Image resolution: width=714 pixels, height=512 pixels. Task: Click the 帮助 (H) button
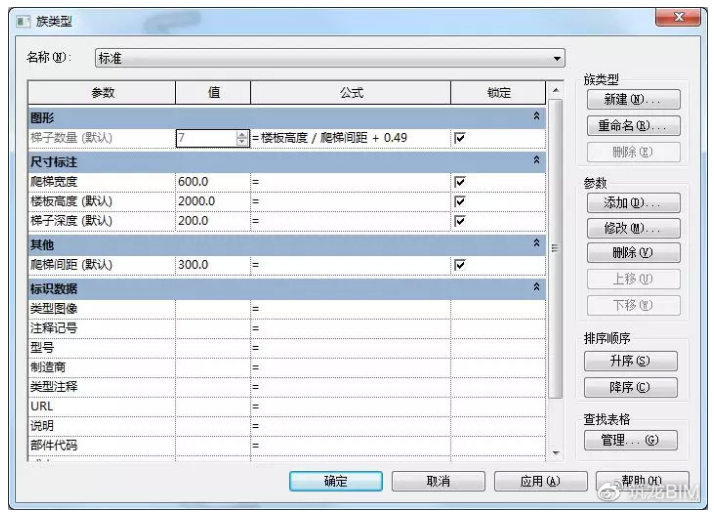point(642,481)
